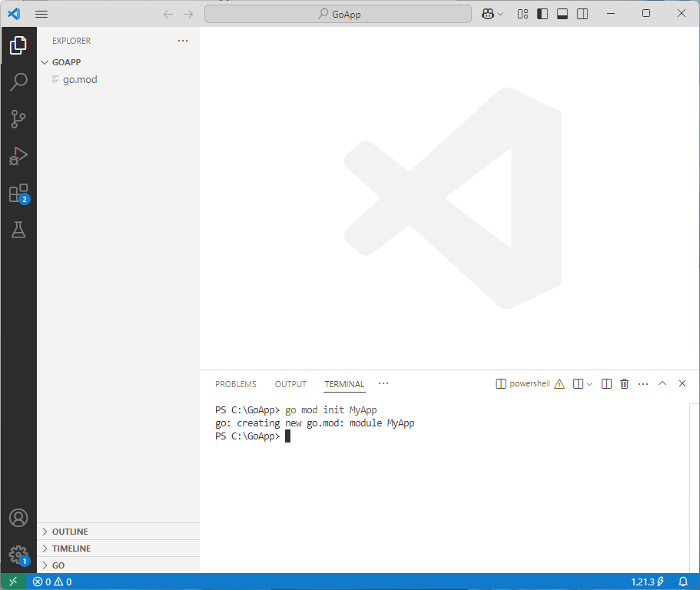
Task: Maximize the panel size
Action: coord(662,383)
